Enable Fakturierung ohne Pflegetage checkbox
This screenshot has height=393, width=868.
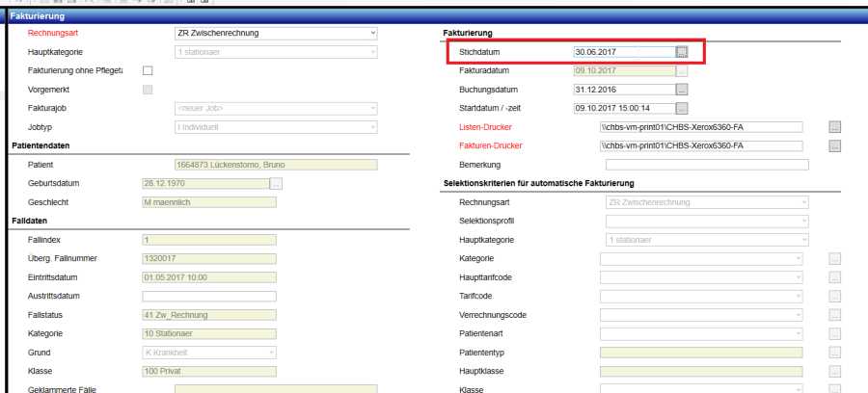pyautogui.click(x=148, y=71)
